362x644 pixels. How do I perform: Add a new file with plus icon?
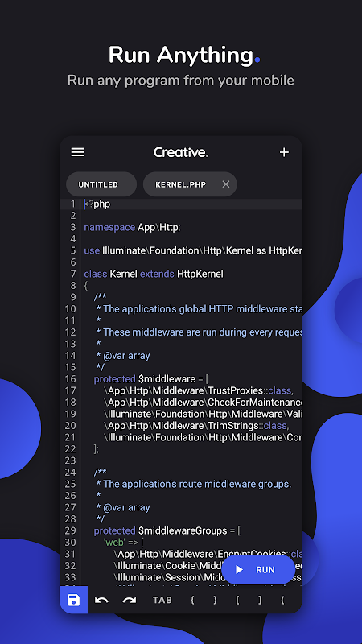pos(284,152)
